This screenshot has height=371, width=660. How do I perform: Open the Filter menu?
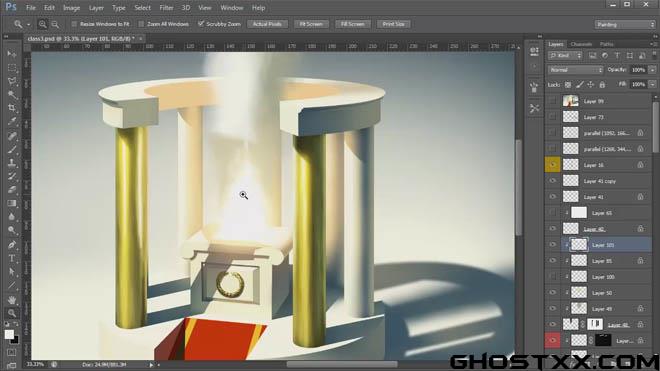(x=166, y=8)
